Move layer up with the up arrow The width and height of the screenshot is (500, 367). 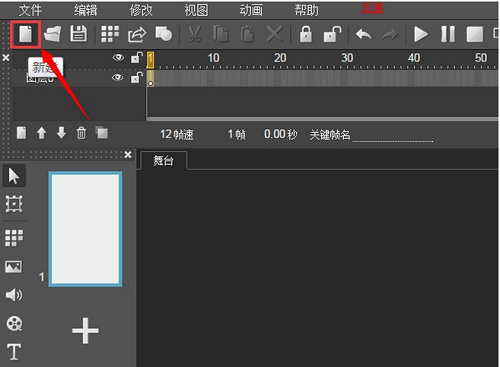pos(41,133)
